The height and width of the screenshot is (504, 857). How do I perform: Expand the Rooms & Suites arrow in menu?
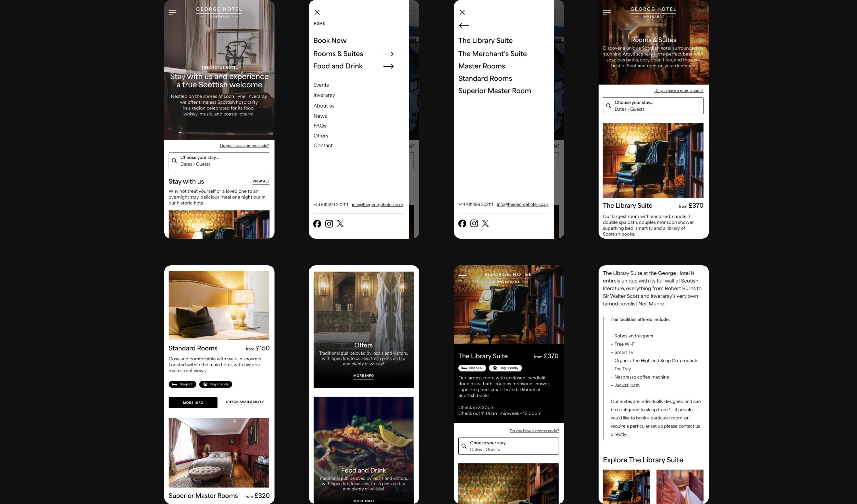[388, 54]
